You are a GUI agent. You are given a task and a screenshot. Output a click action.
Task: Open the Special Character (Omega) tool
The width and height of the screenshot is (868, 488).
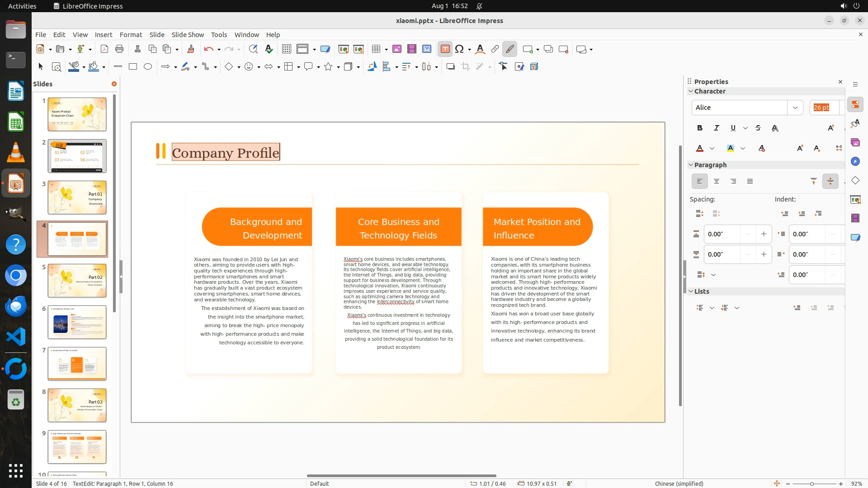pyautogui.click(x=459, y=49)
